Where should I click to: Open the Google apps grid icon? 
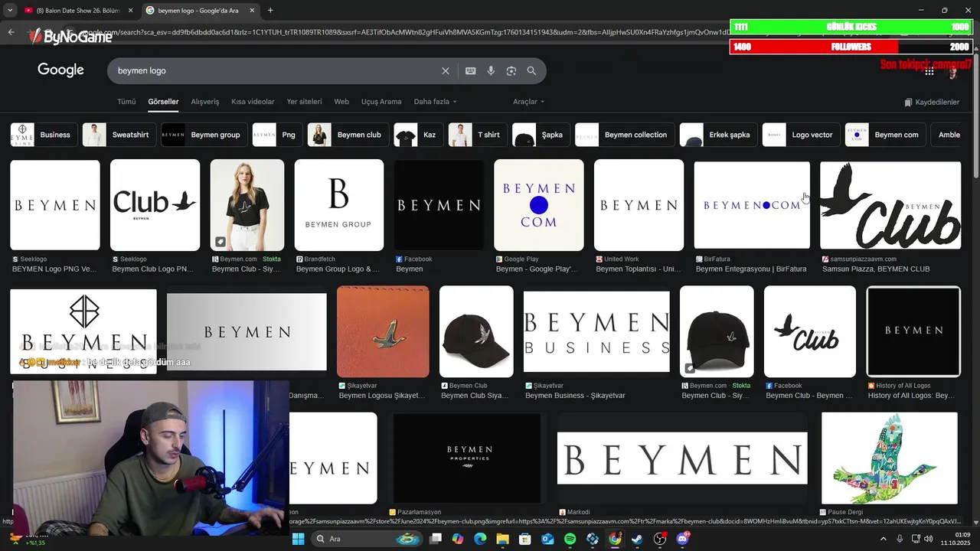(929, 71)
